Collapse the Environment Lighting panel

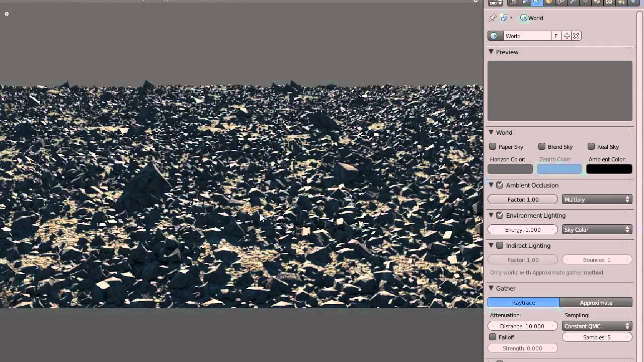(x=491, y=216)
